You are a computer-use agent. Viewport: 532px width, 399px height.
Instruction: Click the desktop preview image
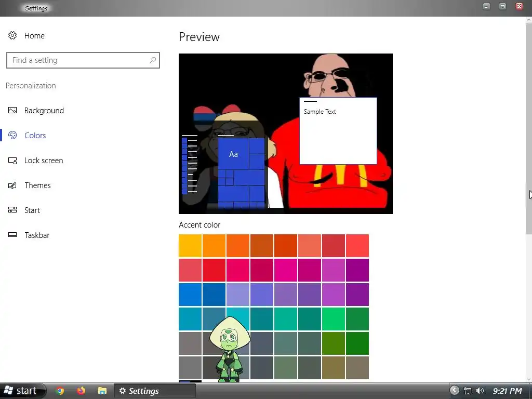pos(286,134)
